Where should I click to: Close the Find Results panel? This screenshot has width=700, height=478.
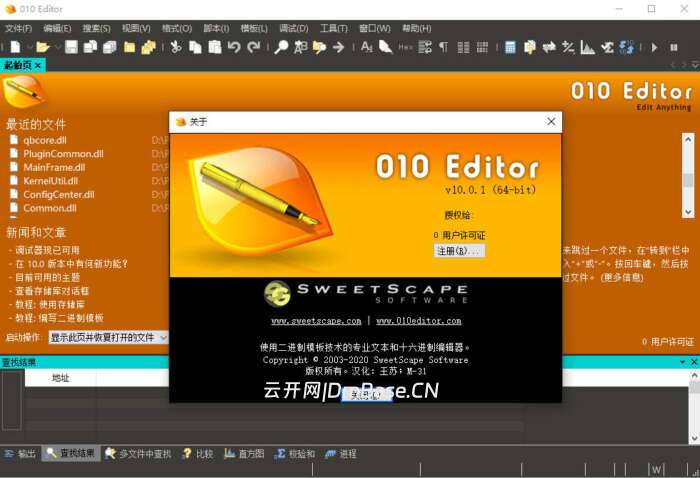[x=694, y=362]
